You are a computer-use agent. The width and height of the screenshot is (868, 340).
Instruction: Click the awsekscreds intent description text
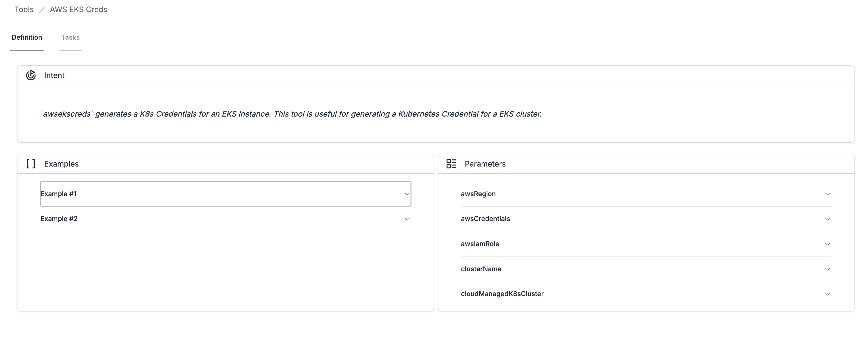click(291, 114)
